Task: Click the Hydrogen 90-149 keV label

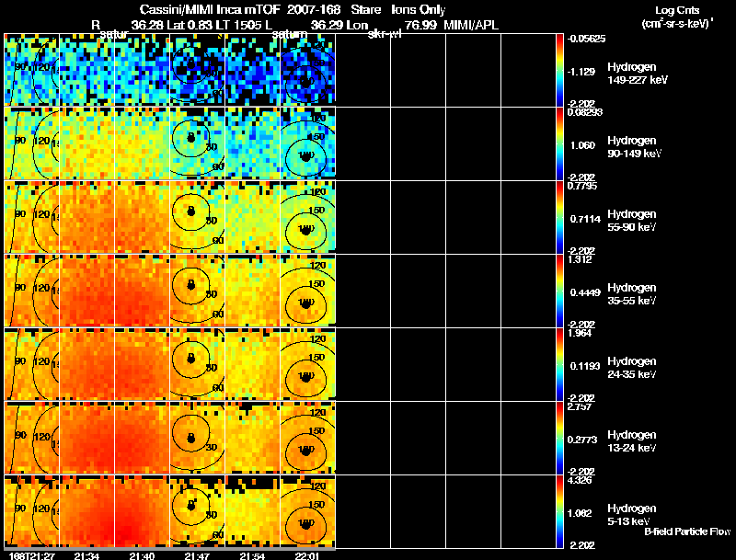Action: (x=635, y=147)
